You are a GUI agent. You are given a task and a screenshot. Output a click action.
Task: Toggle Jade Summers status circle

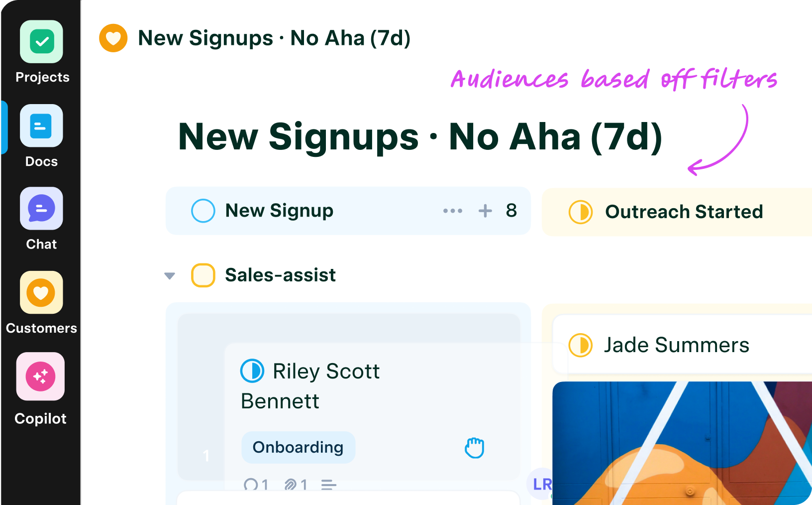coord(581,345)
